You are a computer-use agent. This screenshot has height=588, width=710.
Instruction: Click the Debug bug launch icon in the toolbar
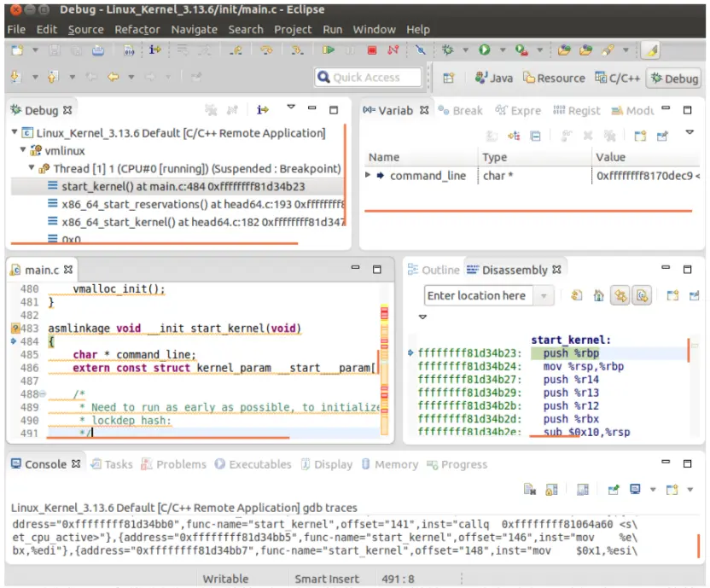(x=447, y=49)
